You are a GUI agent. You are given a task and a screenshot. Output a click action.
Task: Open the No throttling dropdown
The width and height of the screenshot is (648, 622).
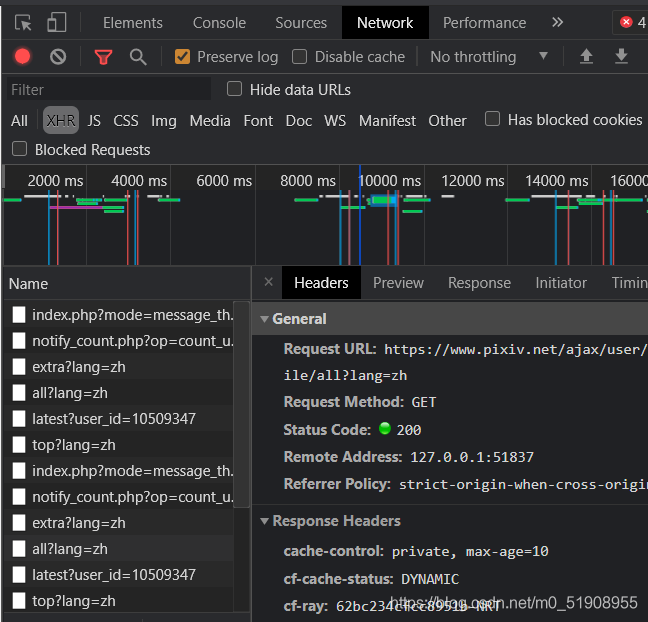coord(489,57)
